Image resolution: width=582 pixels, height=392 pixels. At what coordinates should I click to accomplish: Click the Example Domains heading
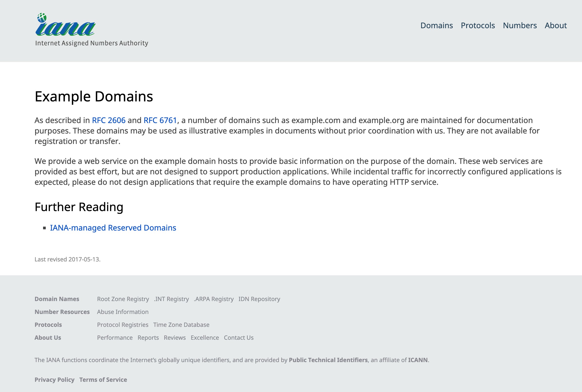(x=94, y=97)
